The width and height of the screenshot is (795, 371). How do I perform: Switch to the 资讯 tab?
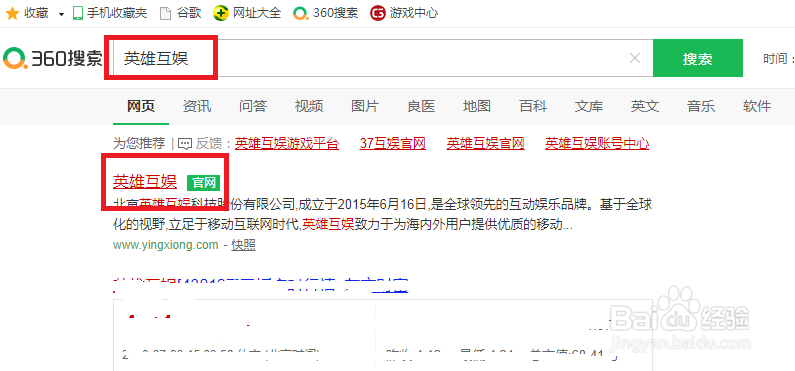tap(197, 106)
